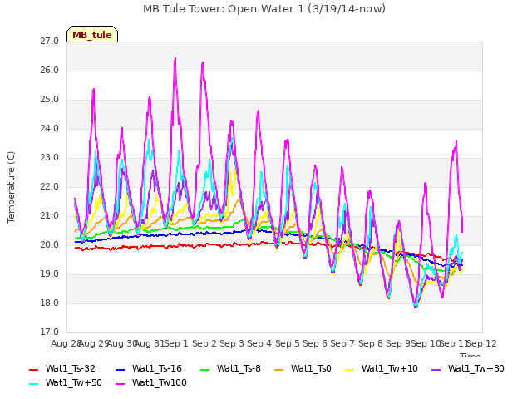Click the 20.0 y-axis tick label
Image resolution: width=532 pixels, height=399 pixels.
point(50,245)
